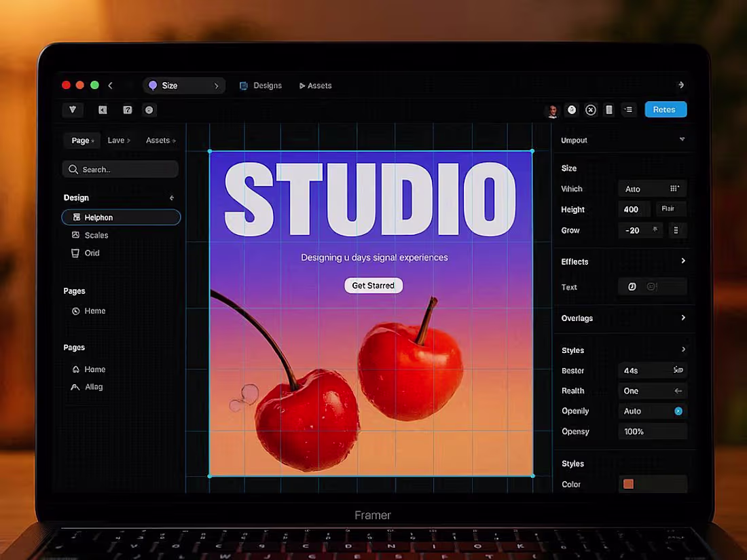Click the phone preview icon near Retes
Screen dimensions: 747x560
click(608, 109)
